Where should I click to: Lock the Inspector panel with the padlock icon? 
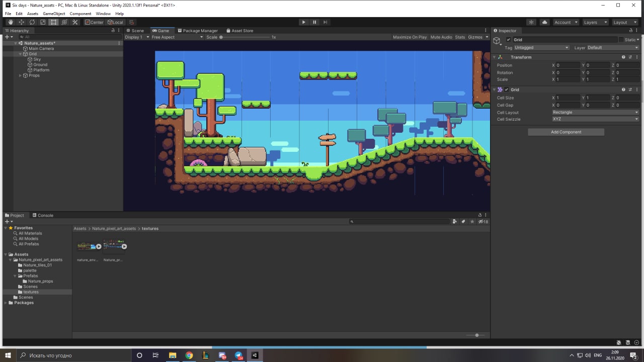(630, 31)
